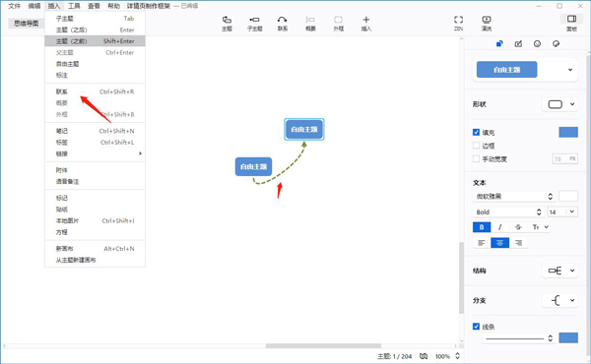
Task: Open the 结构 structure dropdown
Action: pyautogui.click(x=559, y=271)
